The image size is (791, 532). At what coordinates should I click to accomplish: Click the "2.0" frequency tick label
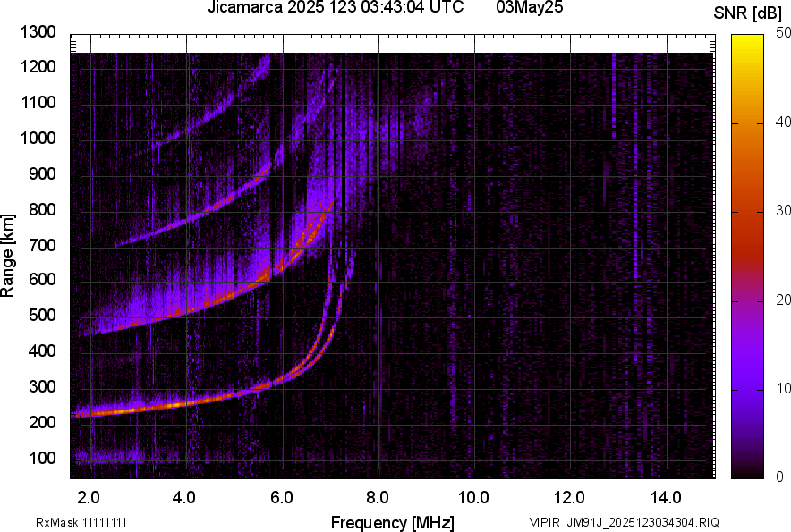89,497
